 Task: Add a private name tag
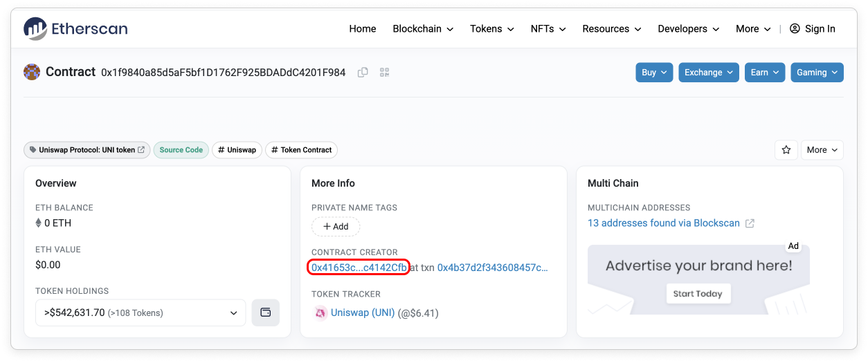click(x=335, y=227)
